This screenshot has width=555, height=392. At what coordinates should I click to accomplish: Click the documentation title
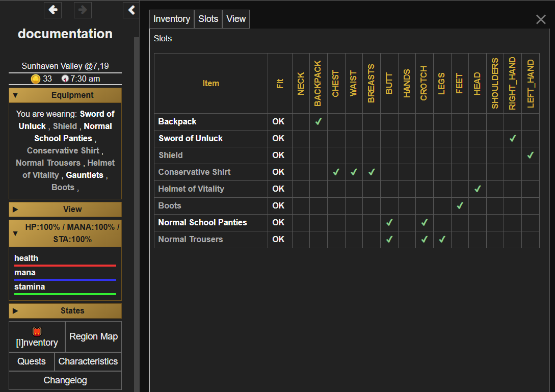coord(65,34)
